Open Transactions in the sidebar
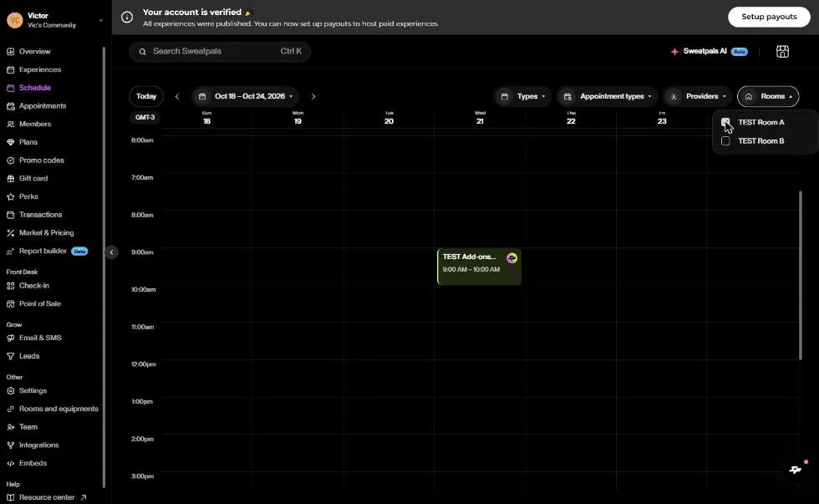The image size is (819, 504). [x=41, y=215]
